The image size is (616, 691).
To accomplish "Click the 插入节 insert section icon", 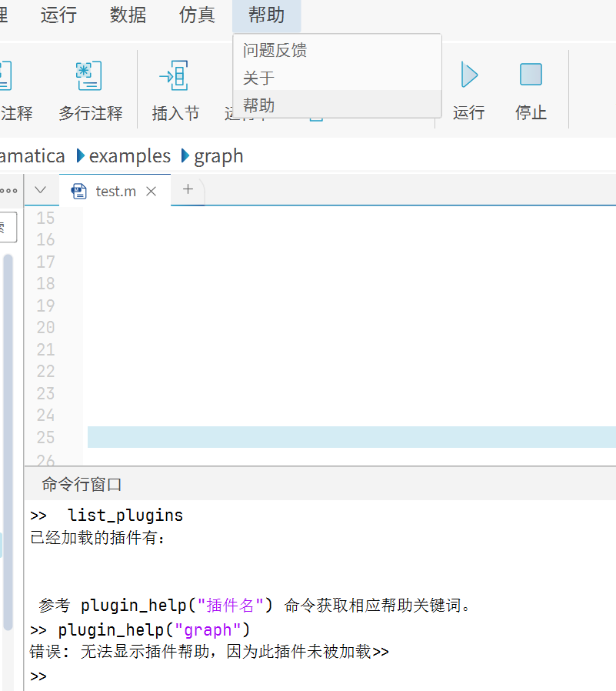I will coord(175,75).
